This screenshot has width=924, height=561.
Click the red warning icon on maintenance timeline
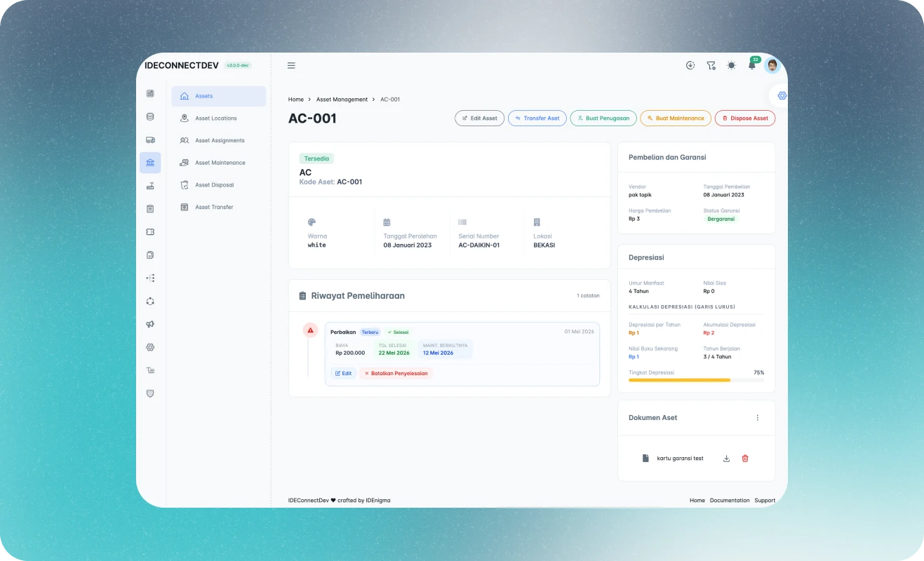pyautogui.click(x=310, y=330)
